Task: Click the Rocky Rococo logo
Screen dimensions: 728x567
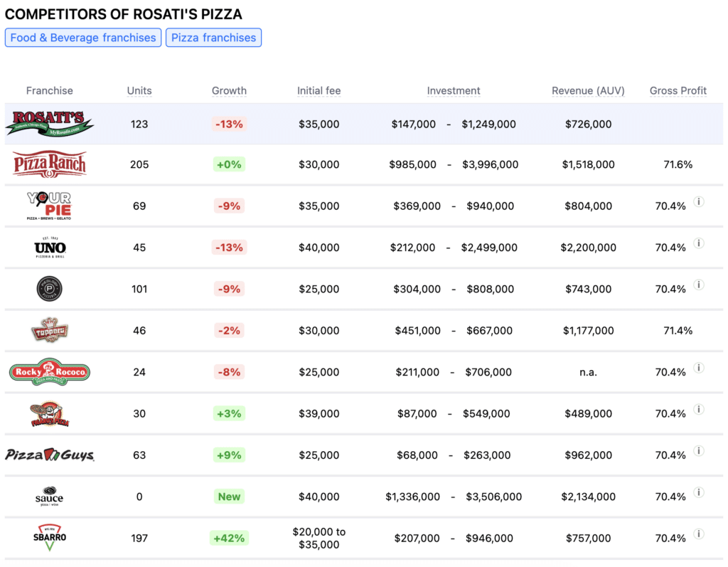Action: tap(50, 372)
